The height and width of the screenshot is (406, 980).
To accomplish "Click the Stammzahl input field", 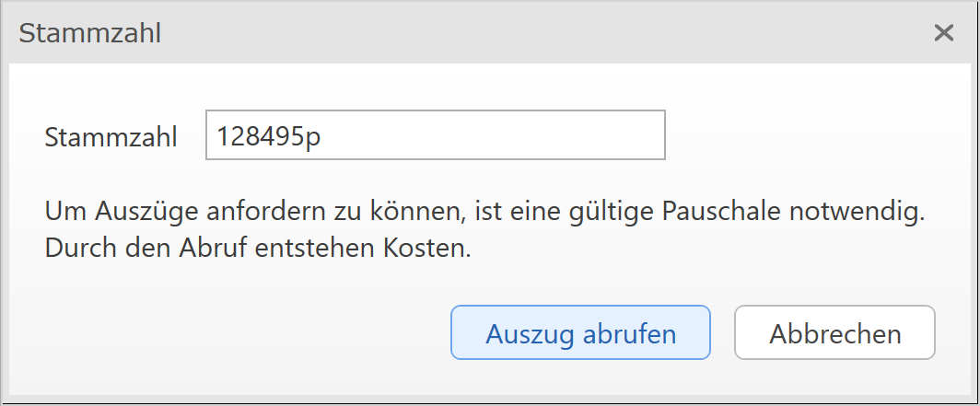I will pyautogui.click(x=435, y=135).
